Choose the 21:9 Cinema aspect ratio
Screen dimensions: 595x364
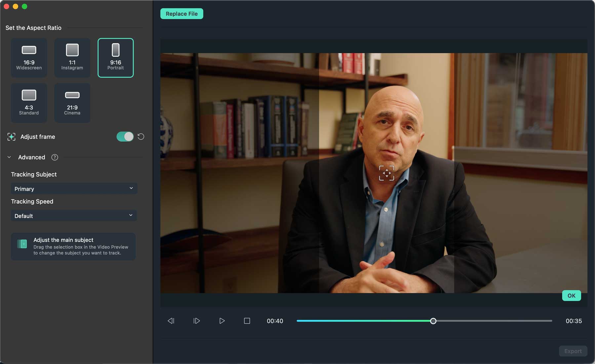point(72,103)
